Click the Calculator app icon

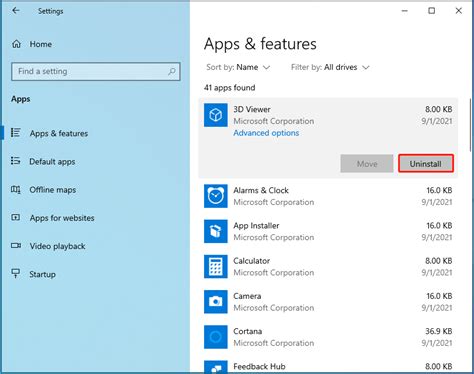216,267
